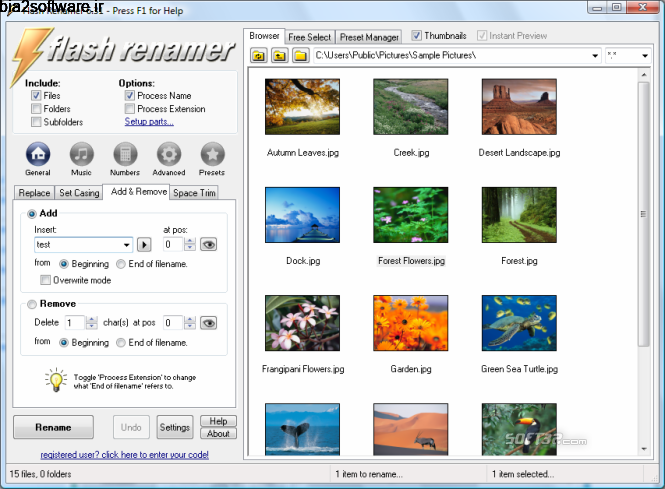The width and height of the screenshot is (665, 489).
Task: Select the Green Sea Turtle.jpg thumbnail
Action: [519, 326]
